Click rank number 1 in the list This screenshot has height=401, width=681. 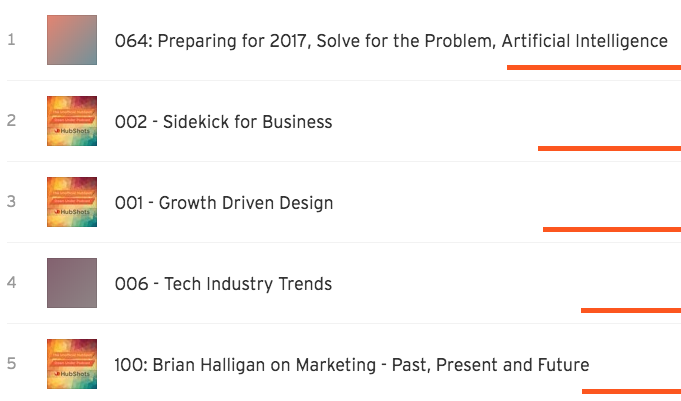pos(11,40)
